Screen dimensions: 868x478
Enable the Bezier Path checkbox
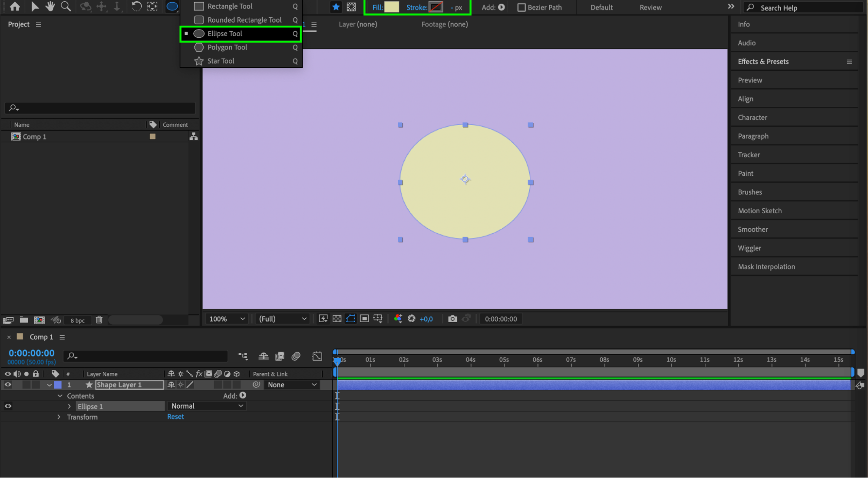click(521, 7)
